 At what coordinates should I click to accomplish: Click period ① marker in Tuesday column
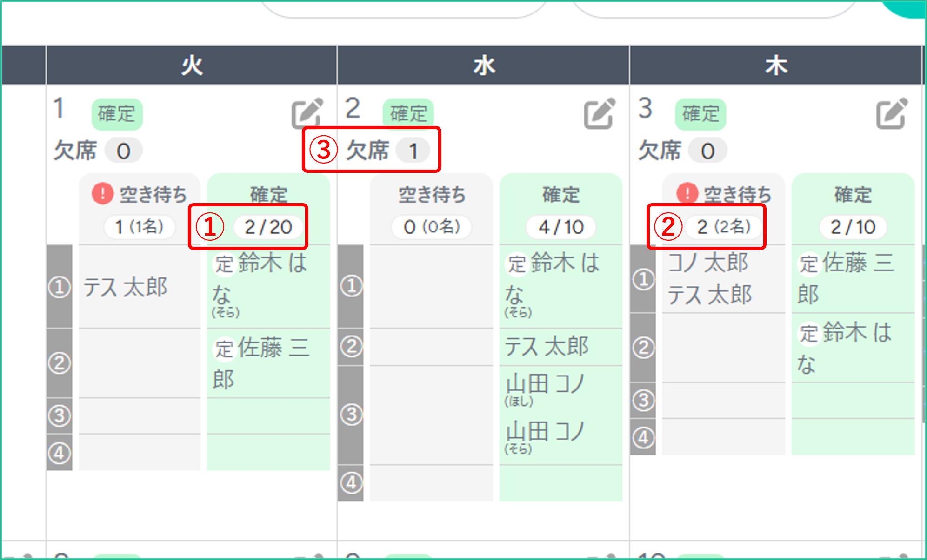point(60,287)
